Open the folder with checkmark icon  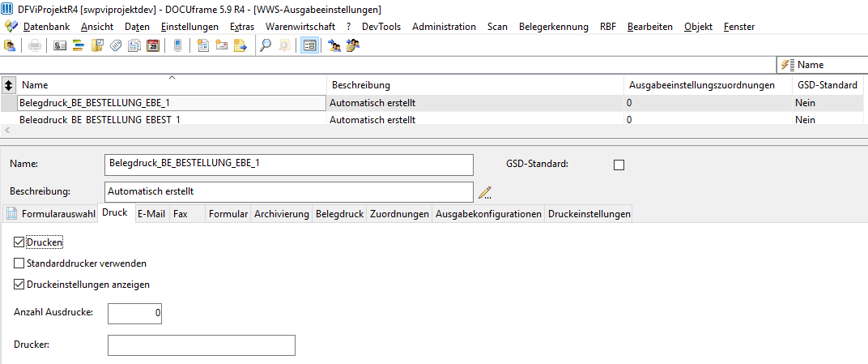pyautogui.click(x=97, y=45)
